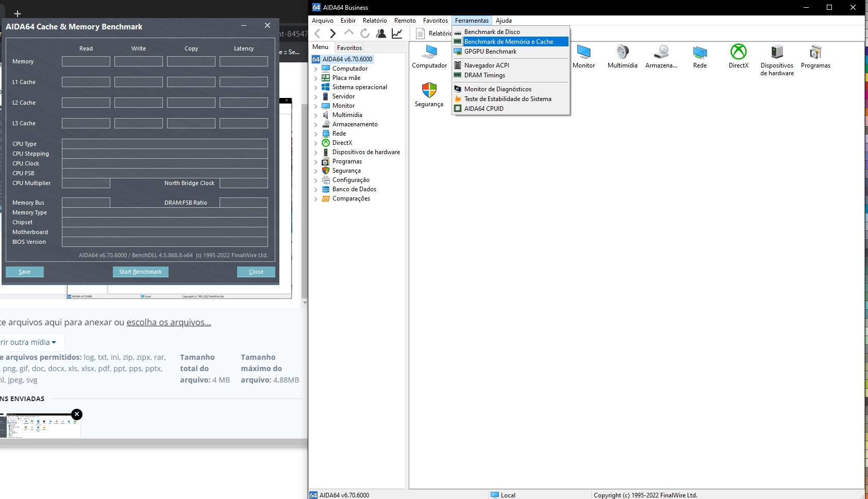Remove uploaded thumbnail with X button
Viewport: 868px width, 499px height.
point(77,414)
